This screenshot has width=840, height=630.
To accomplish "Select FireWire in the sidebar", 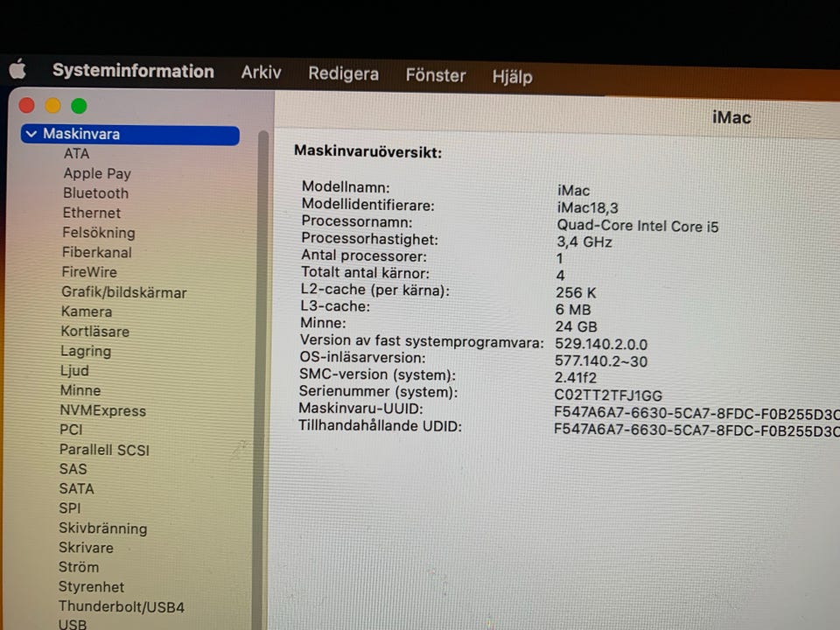I will (x=89, y=272).
